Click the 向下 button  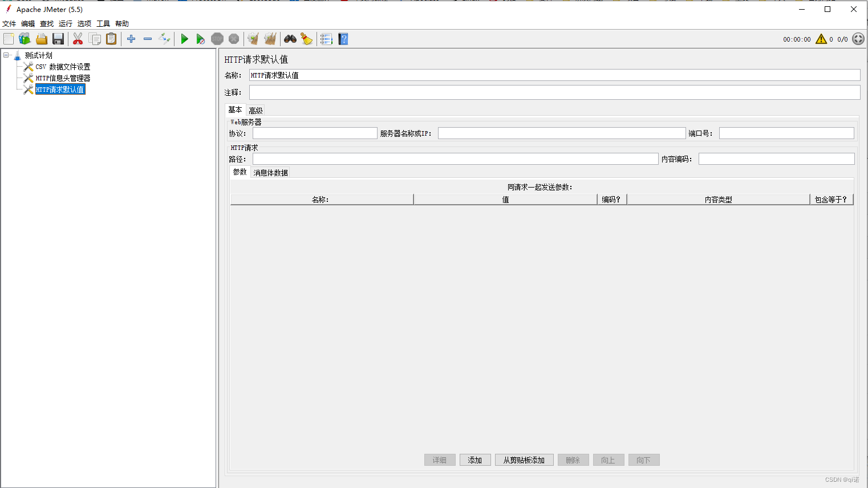644,460
